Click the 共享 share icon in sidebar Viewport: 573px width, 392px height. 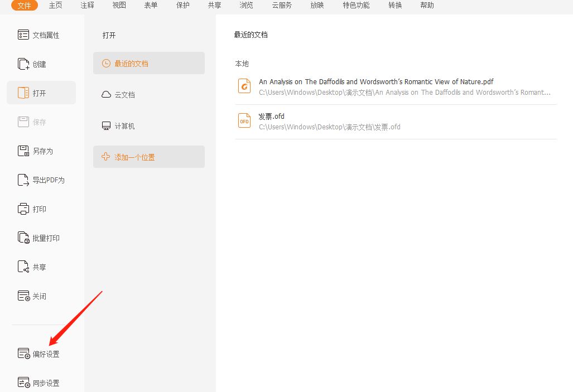coord(23,267)
